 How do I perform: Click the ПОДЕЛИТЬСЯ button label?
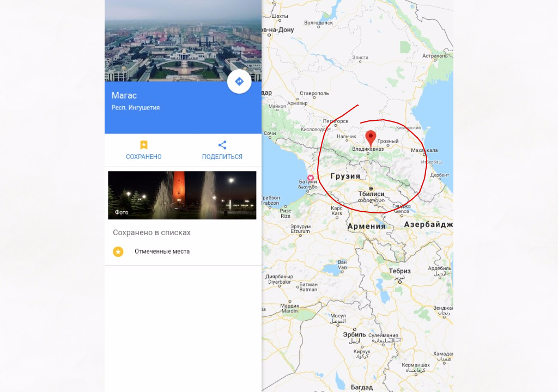pyautogui.click(x=222, y=156)
